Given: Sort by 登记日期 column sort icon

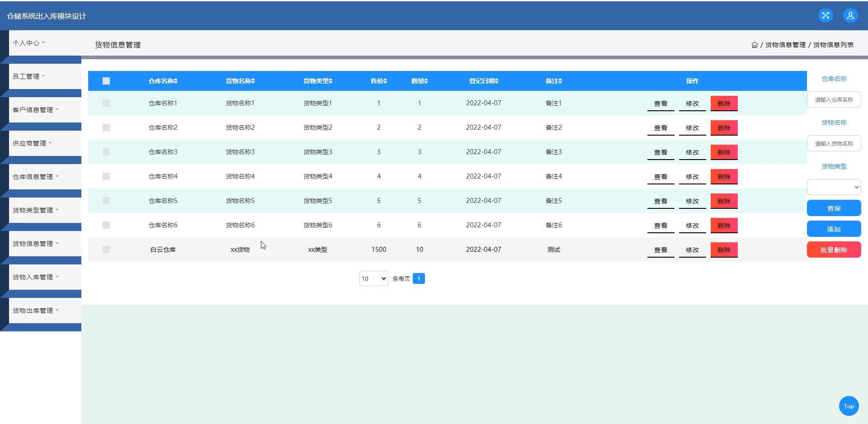Looking at the screenshot, I should coord(496,81).
